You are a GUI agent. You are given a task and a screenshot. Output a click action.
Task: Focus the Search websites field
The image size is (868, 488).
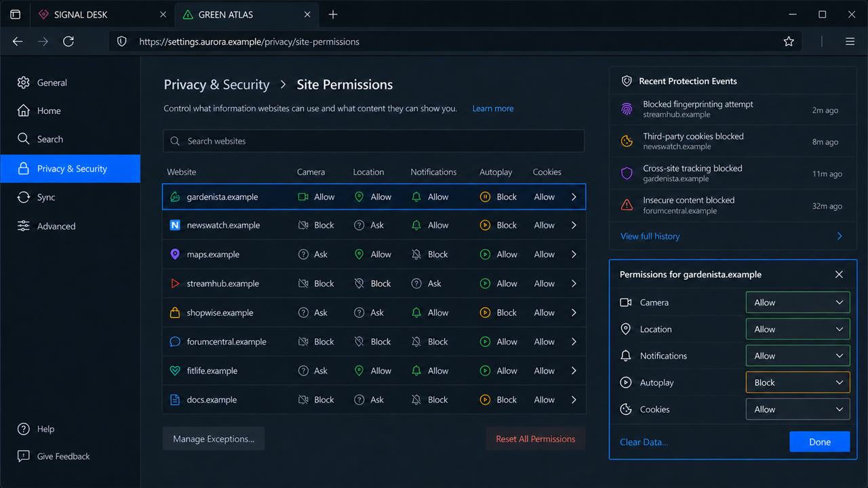(x=374, y=141)
